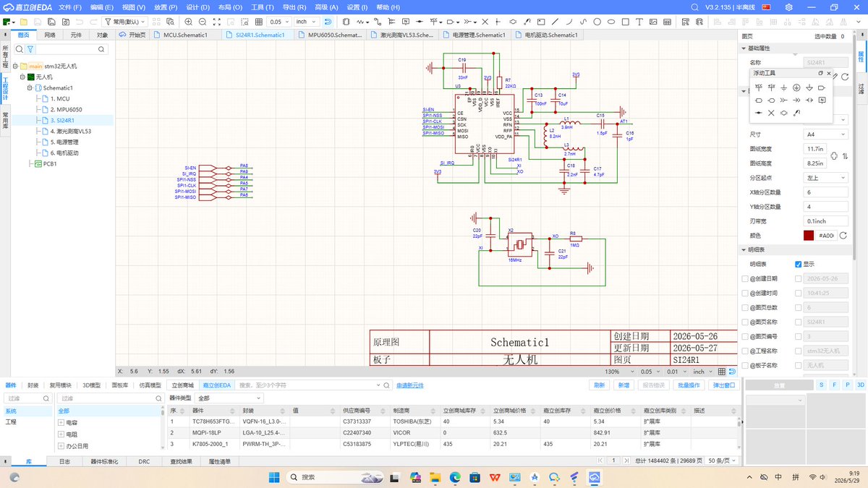Open the 文件 (F) menu
868x488 pixels.
[70, 7]
